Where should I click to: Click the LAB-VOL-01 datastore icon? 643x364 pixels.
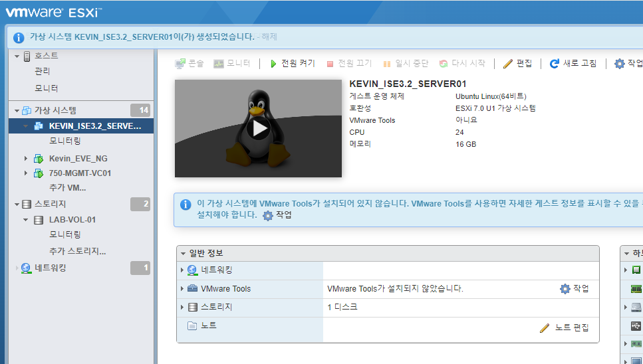point(38,220)
